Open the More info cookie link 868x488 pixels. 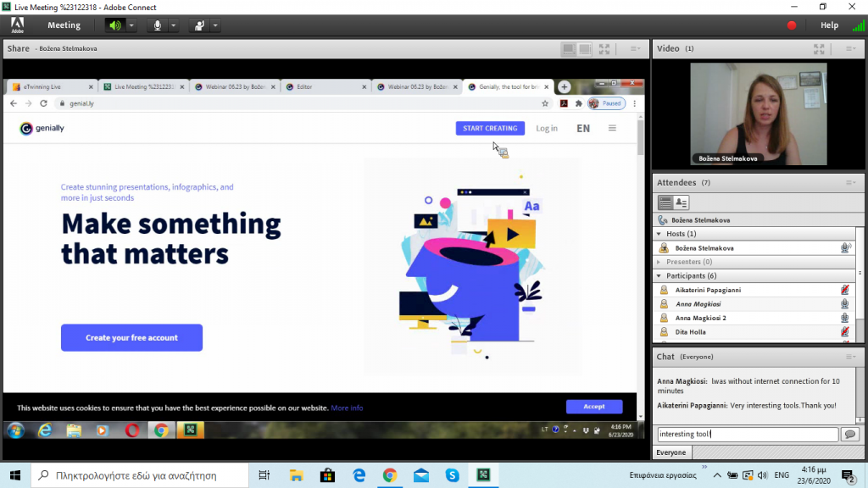[x=347, y=408]
